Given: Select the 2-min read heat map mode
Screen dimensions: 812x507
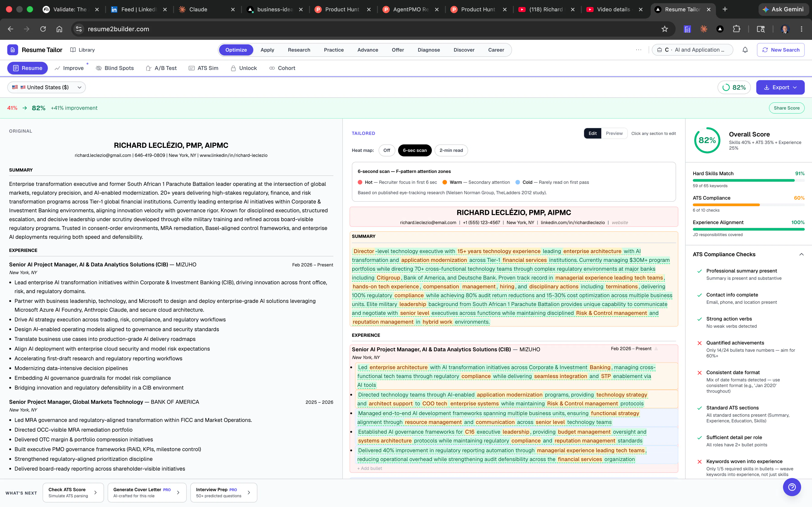Looking at the screenshot, I should [451, 150].
